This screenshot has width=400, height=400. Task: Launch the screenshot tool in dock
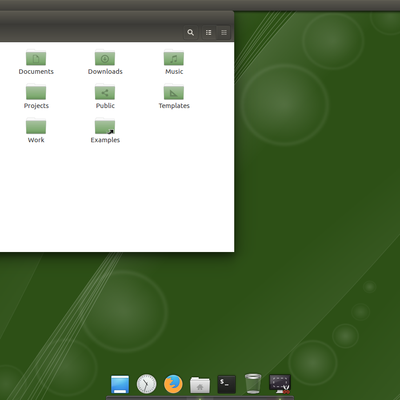[280, 384]
